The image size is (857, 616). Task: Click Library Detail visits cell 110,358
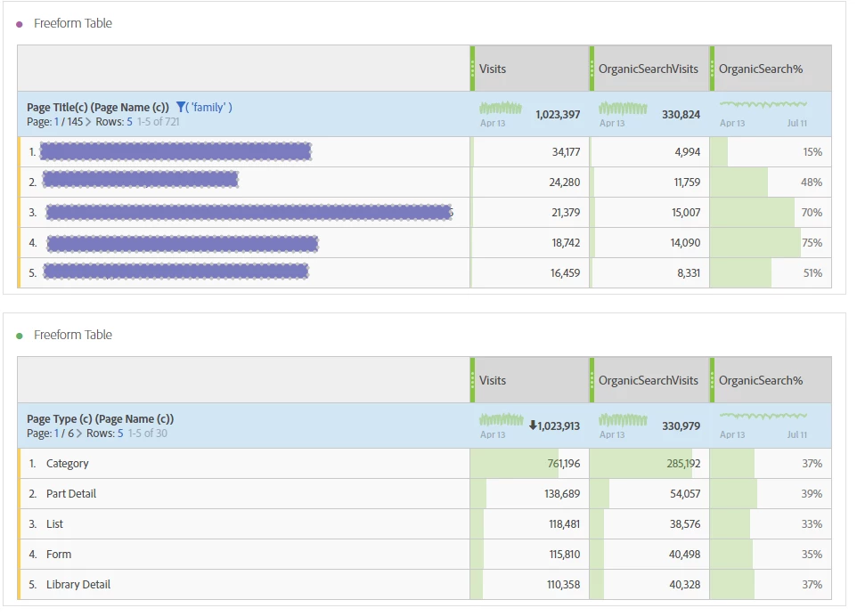[x=530, y=584]
